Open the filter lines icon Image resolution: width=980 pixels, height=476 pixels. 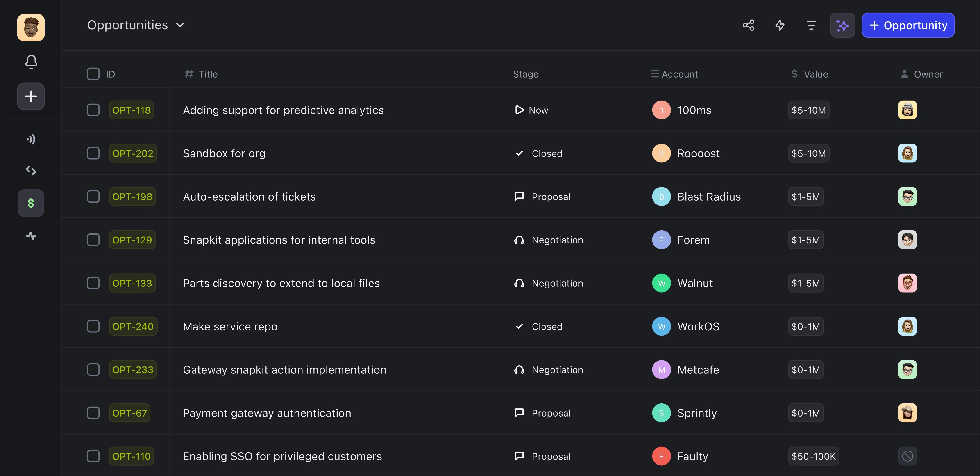[x=811, y=25]
